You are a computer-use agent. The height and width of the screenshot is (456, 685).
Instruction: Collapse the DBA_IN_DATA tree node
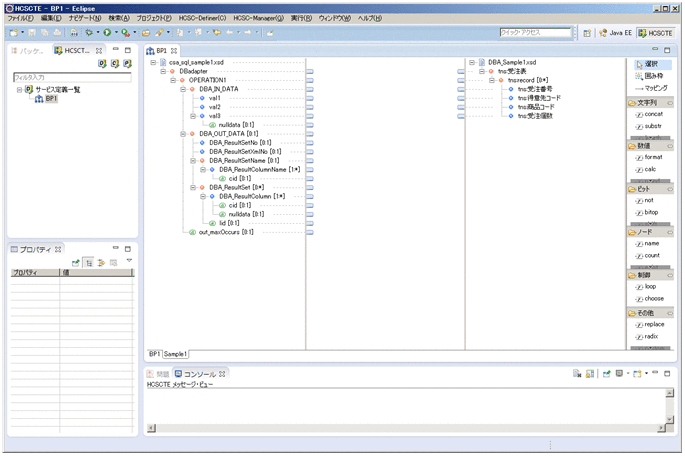click(x=184, y=89)
